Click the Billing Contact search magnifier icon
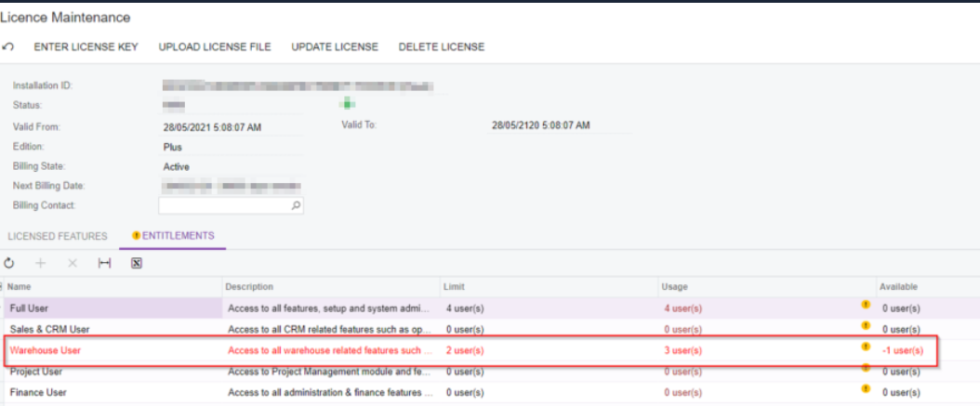The height and width of the screenshot is (406, 980). point(296,205)
